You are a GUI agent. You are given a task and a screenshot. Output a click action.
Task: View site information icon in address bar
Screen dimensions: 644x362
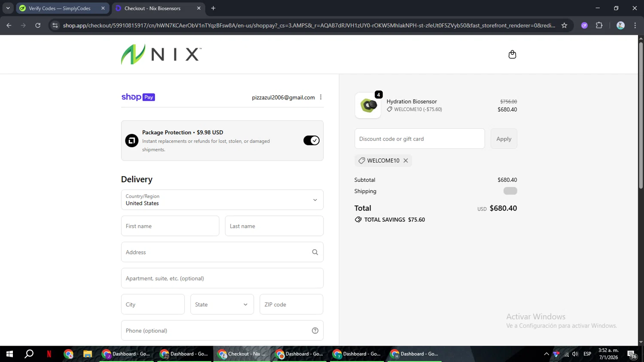[x=55, y=25]
